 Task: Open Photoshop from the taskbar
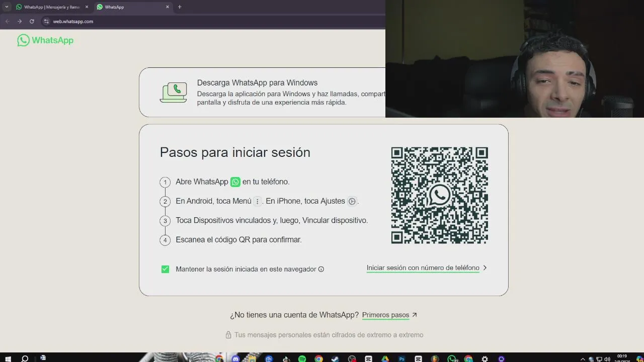(401, 358)
